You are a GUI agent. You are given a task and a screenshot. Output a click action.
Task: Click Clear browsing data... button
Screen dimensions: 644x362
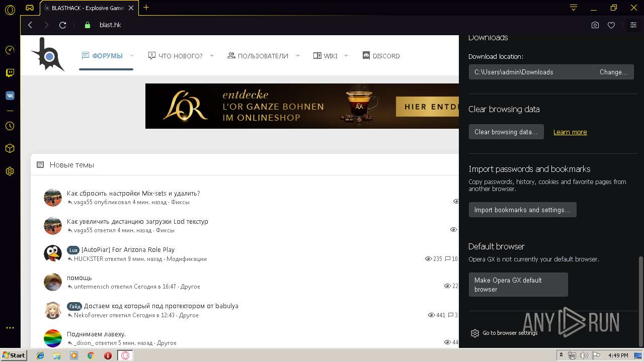coord(506,132)
